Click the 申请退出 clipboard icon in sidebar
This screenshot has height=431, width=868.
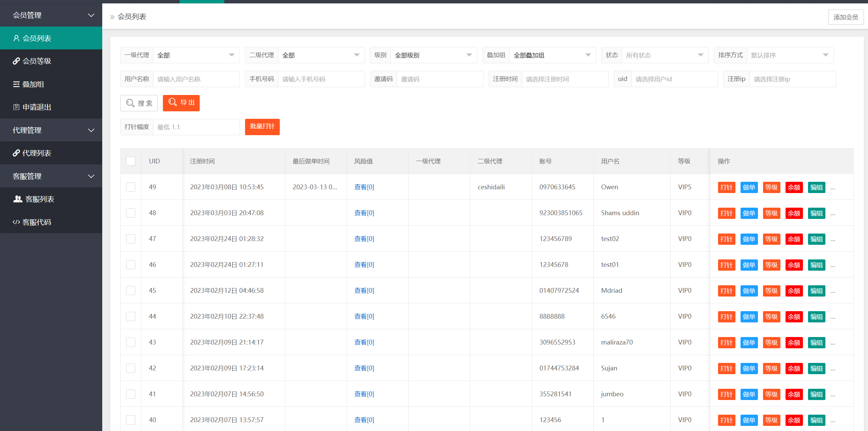coord(16,107)
